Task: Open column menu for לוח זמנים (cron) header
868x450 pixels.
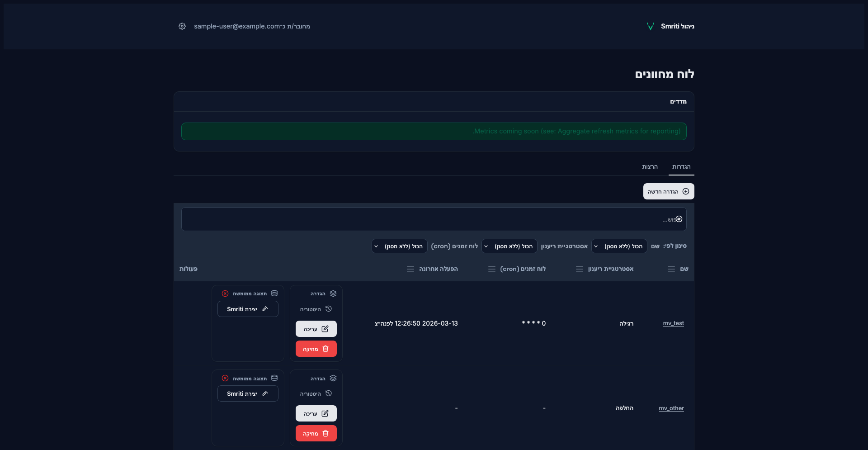Action: [492, 269]
